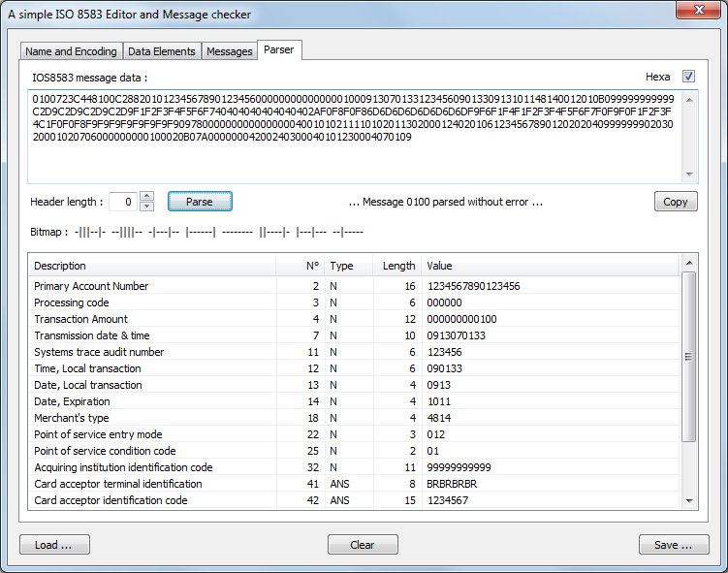
Task: Open the Messages tab
Action: coord(230,51)
